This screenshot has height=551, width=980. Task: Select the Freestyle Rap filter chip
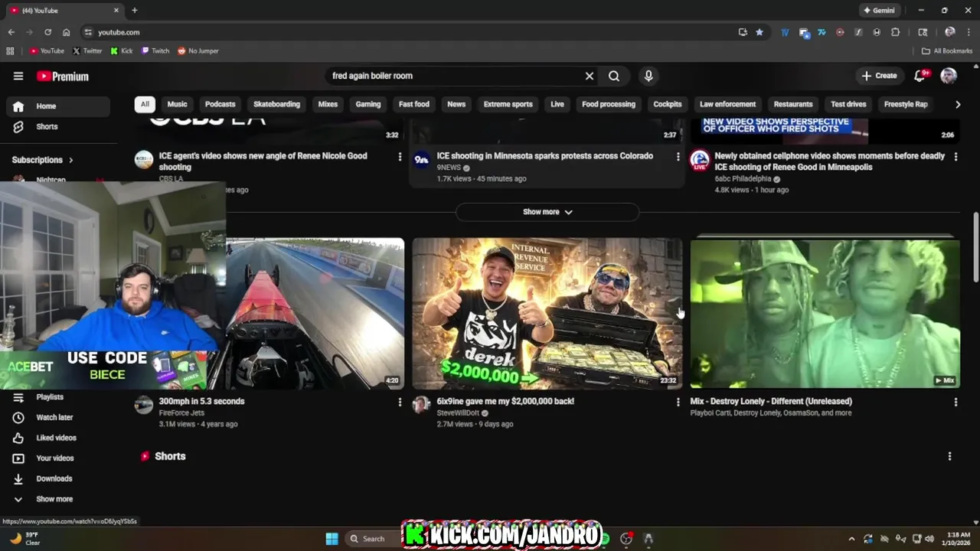tap(906, 104)
